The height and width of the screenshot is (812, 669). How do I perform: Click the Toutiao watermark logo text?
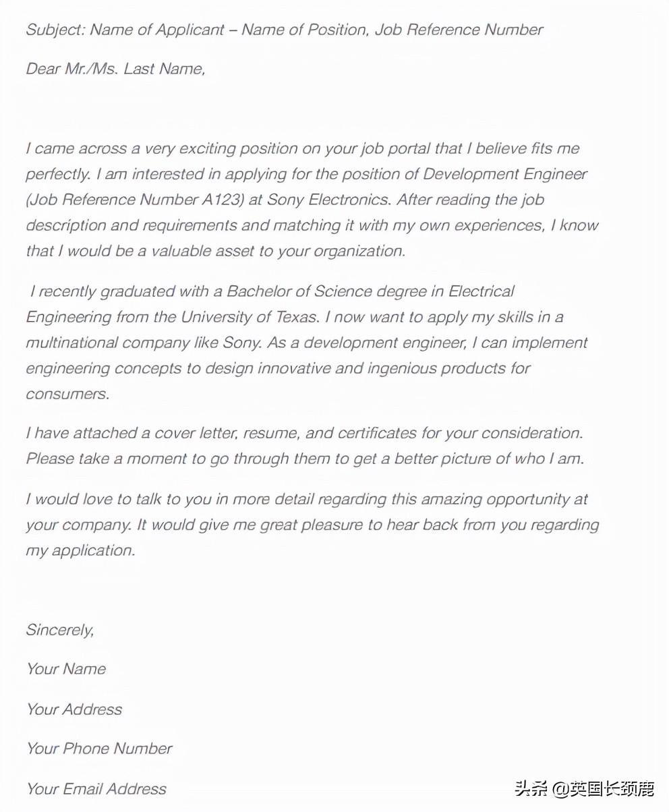[531, 788]
